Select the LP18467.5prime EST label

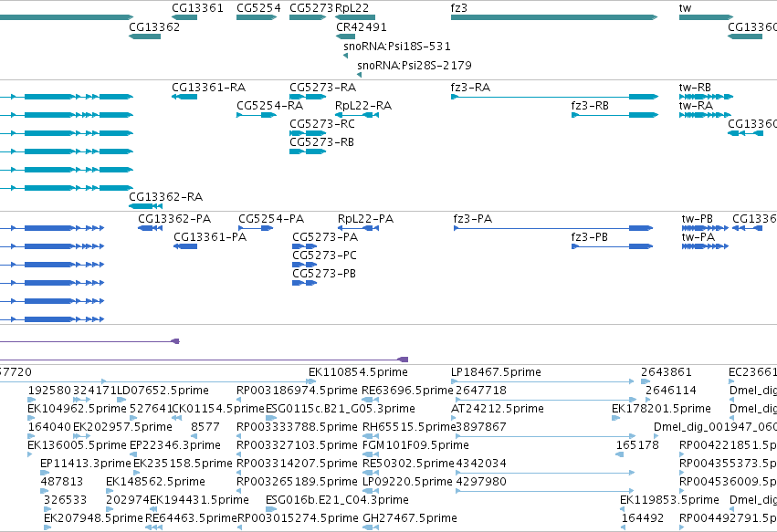[x=496, y=372]
